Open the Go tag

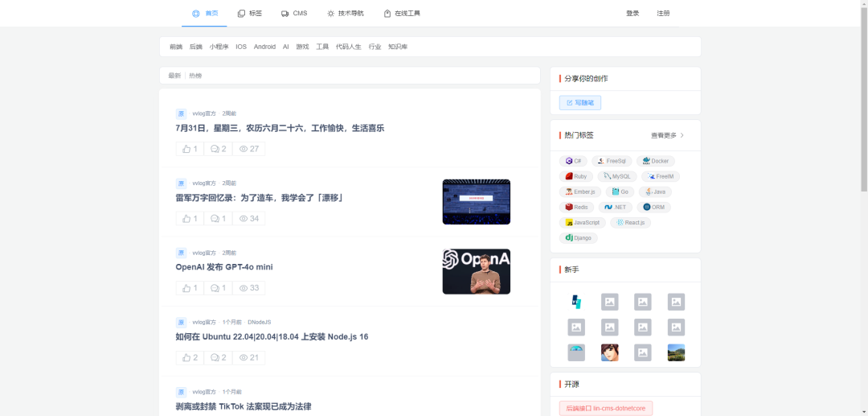[620, 192]
